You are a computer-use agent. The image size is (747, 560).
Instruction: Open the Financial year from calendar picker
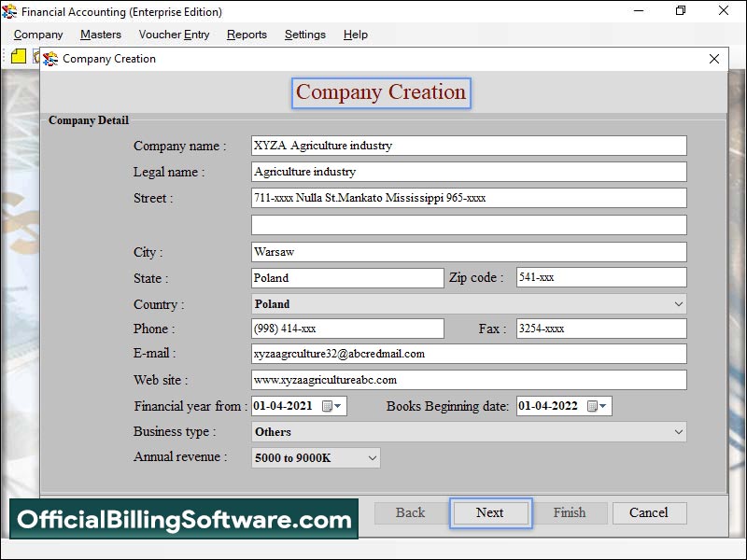click(x=332, y=406)
